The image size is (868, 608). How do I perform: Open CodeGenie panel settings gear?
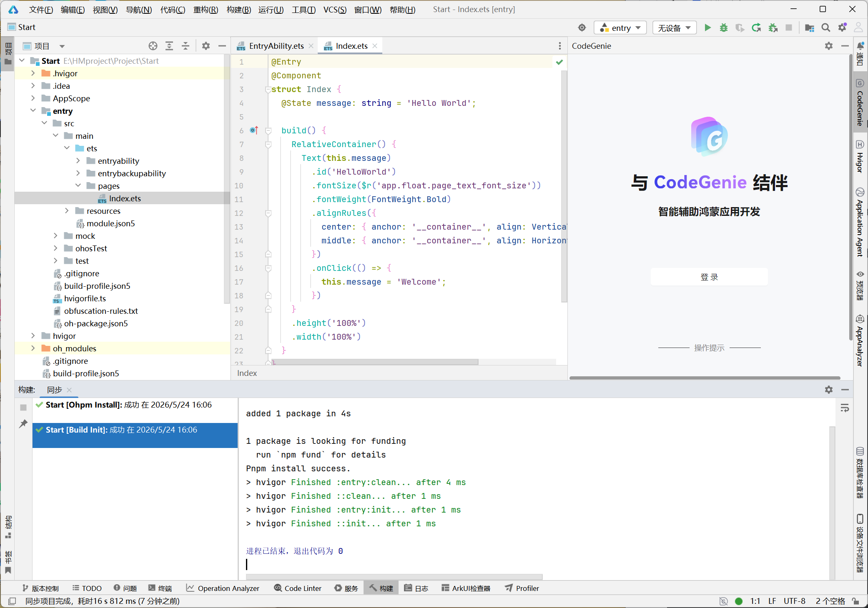click(829, 46)
